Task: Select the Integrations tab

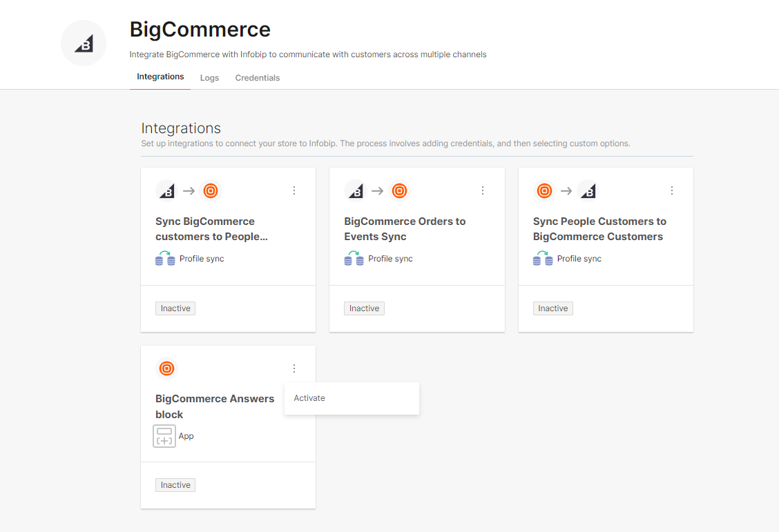Action: (x=160, y=77)
